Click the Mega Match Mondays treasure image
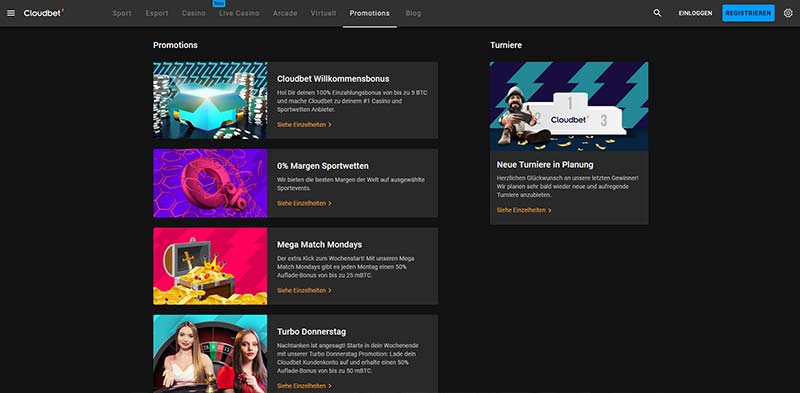This screenshot has height=393, width=800. tap(210, 266)
